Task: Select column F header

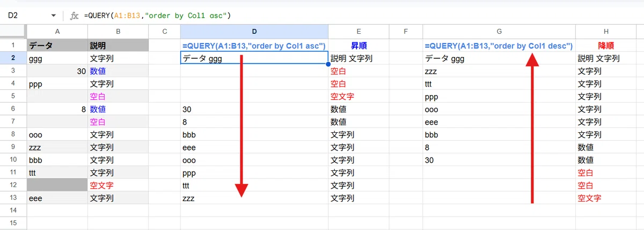Action: [x=406, y=32]
